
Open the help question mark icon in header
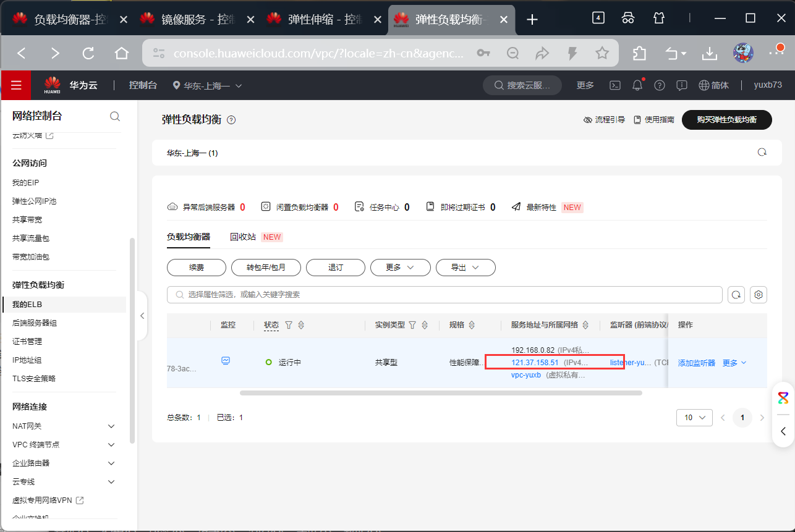pyautogui.click(x=660, y=85)
